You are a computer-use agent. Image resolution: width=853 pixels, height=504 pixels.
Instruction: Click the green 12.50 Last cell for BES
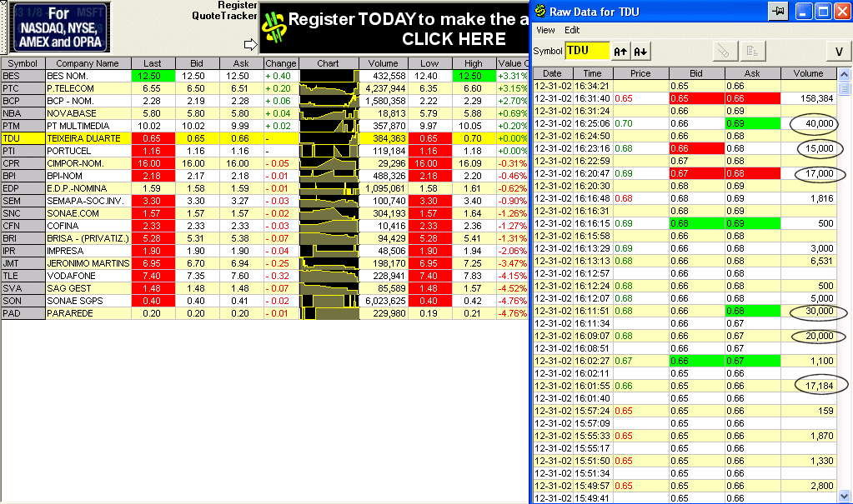153,76
